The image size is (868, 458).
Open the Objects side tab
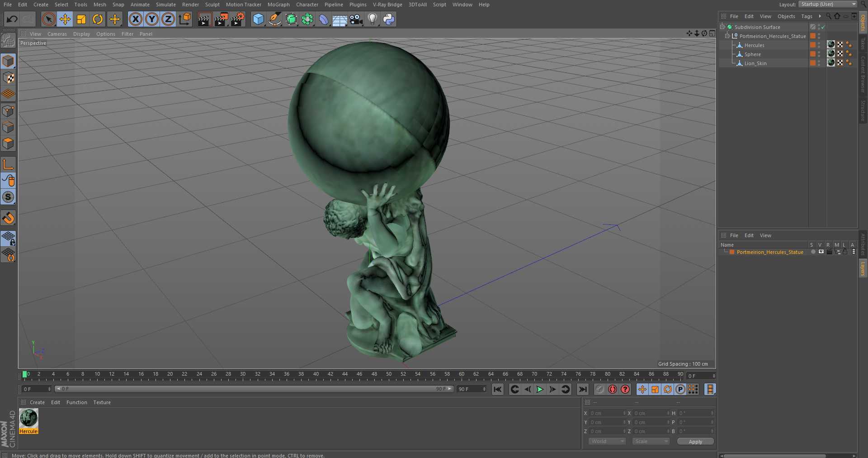coord(863,23)
